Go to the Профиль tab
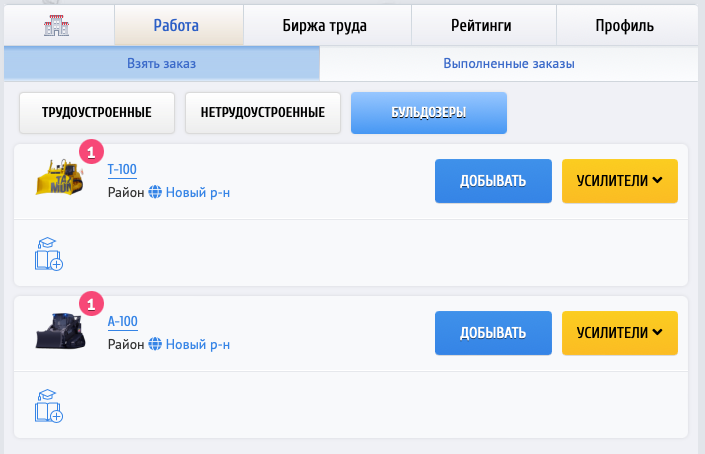This screenshot has width=705, height=454. pos(627,26)
